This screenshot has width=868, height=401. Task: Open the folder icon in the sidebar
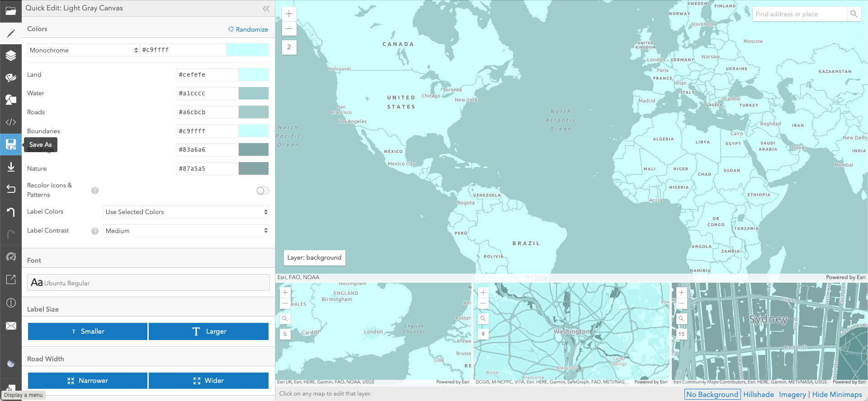coord(11,11)
